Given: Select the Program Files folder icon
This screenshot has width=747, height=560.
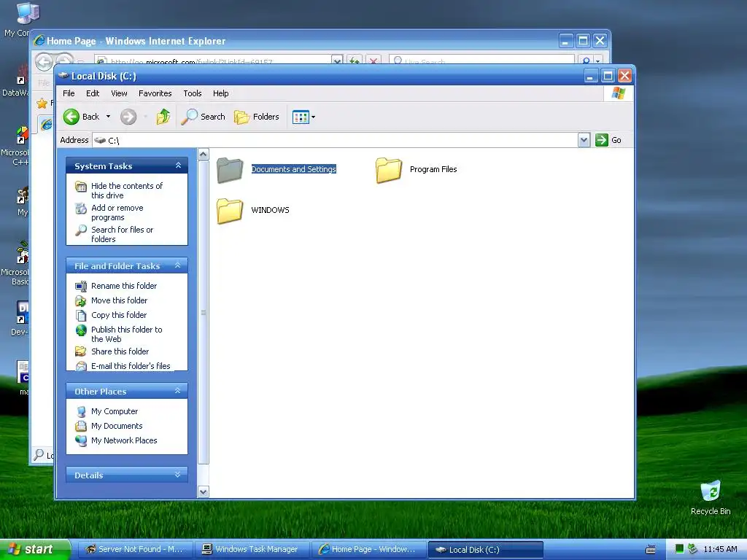Looking at the screenshot, I should tap(389, 170).
